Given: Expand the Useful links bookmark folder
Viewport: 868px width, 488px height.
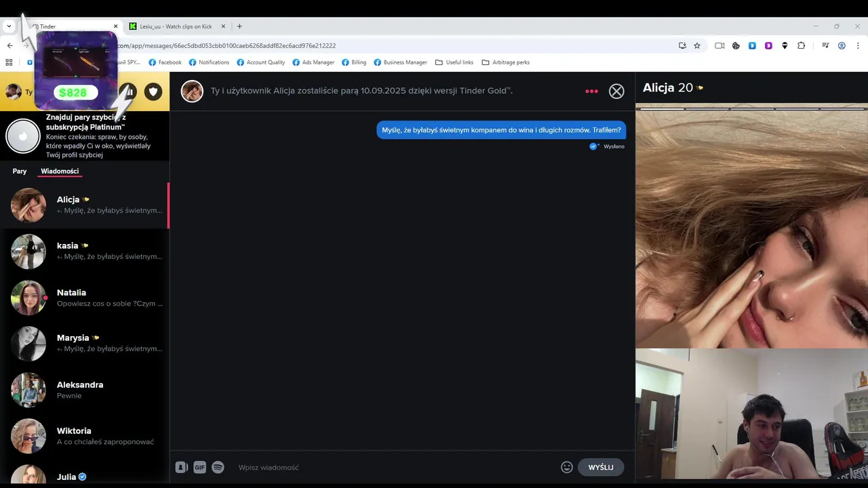Looking at the screenshot, I should tap(454, 62).
